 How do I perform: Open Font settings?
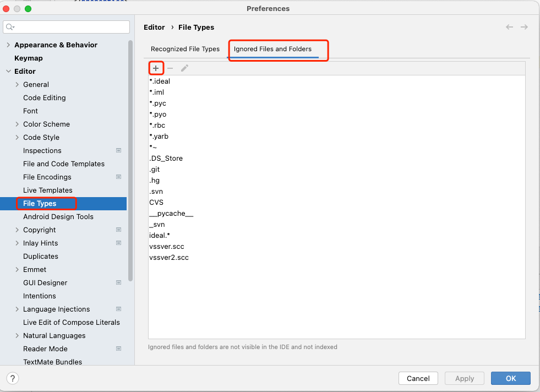coord(30,111)
